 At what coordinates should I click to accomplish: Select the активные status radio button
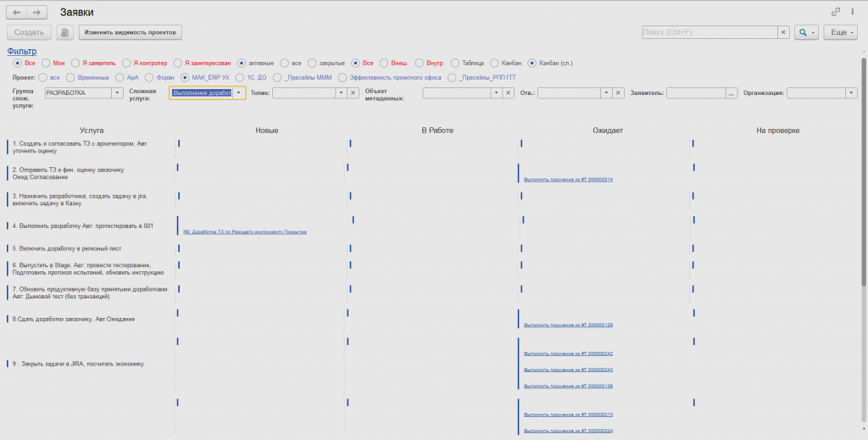(x=242, y=63)
